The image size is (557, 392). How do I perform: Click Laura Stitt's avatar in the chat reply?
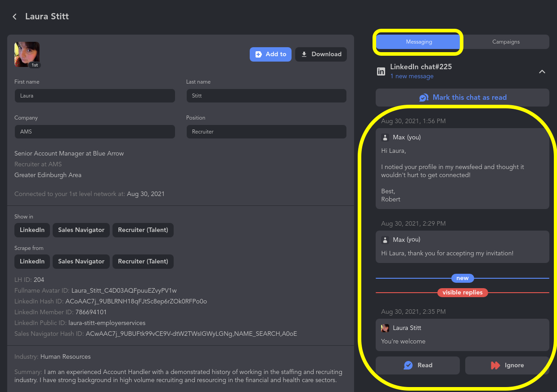pos(385,328)
